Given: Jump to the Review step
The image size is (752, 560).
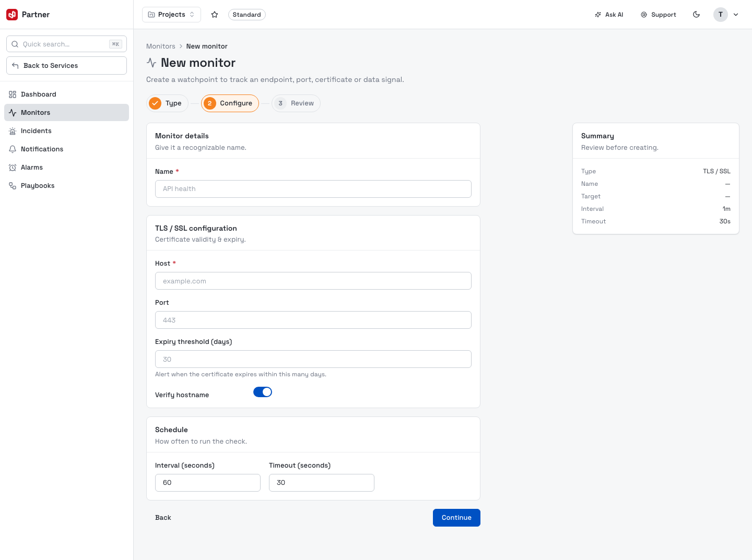Looking at the screenshot, I should (296, 103).
